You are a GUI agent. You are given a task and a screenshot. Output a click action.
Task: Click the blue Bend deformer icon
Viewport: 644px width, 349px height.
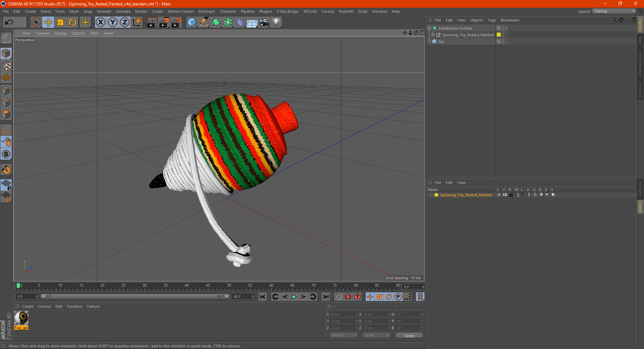click(x=240, y=22)
